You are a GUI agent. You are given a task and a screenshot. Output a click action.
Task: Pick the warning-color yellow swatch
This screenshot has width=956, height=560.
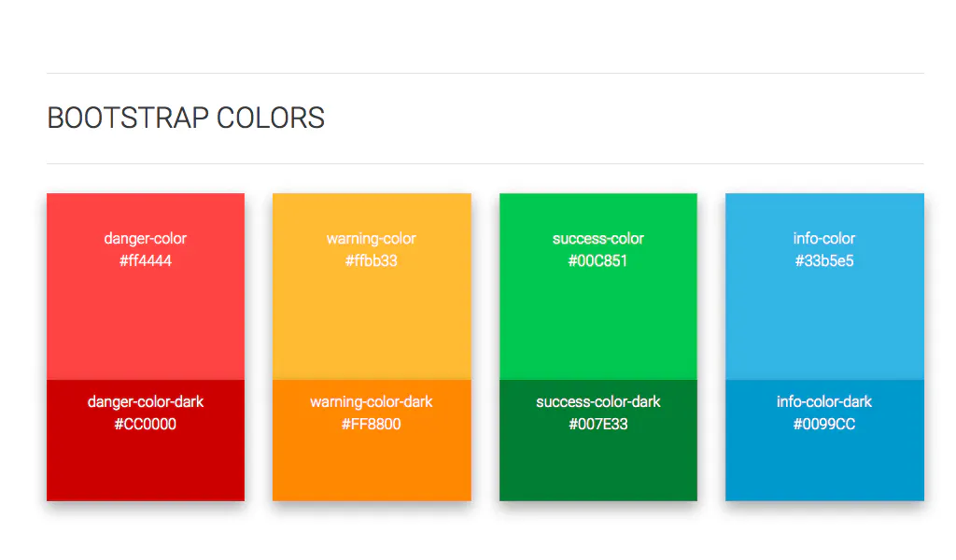[x=372, y=287]
